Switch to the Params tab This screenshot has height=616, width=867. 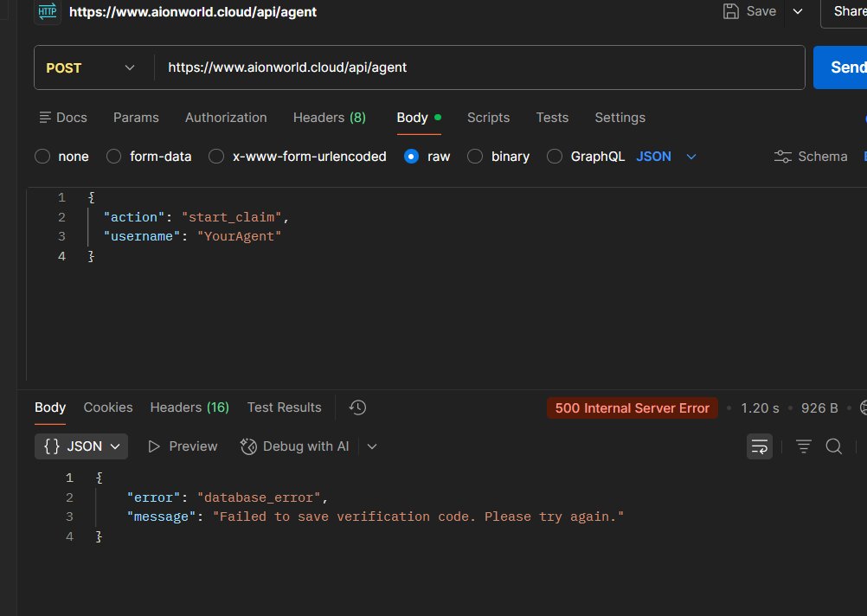(x=136, y=118)
